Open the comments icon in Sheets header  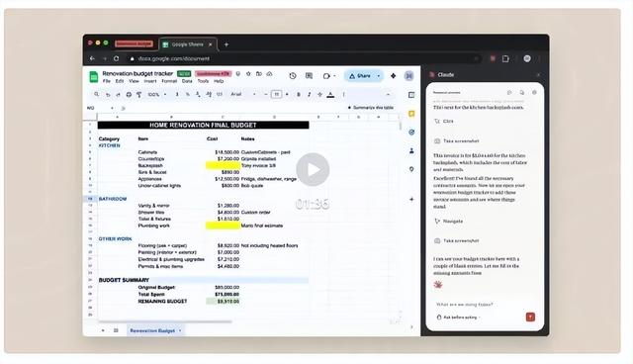point(309,76)
